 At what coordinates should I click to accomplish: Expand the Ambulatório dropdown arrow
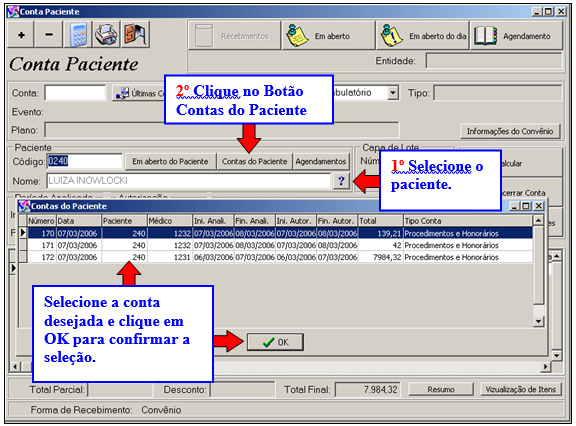click(393, 93)
